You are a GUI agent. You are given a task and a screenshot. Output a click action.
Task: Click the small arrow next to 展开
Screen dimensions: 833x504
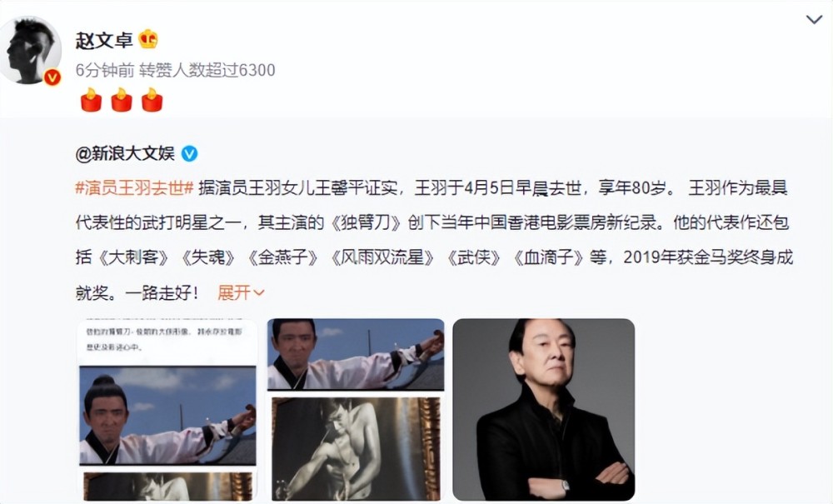259,293
